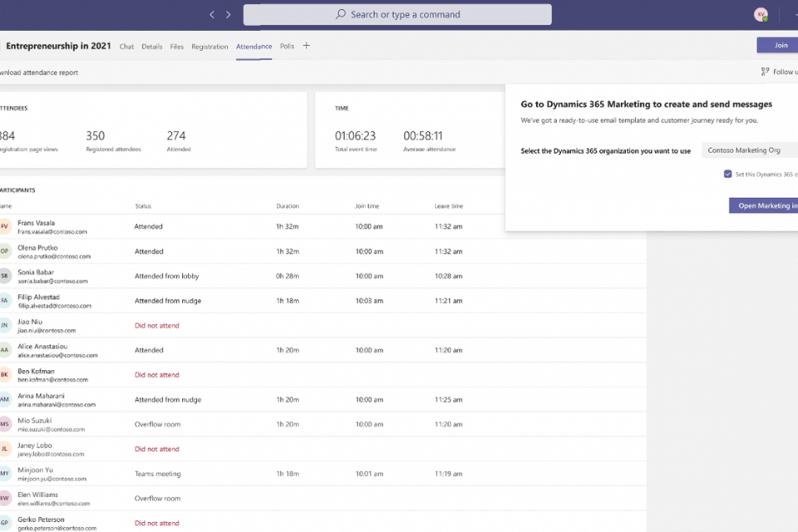This screenshot has height=532, width=798.
Task: Select Ben Kofman's avatar icon
Action: coord(4,375)
